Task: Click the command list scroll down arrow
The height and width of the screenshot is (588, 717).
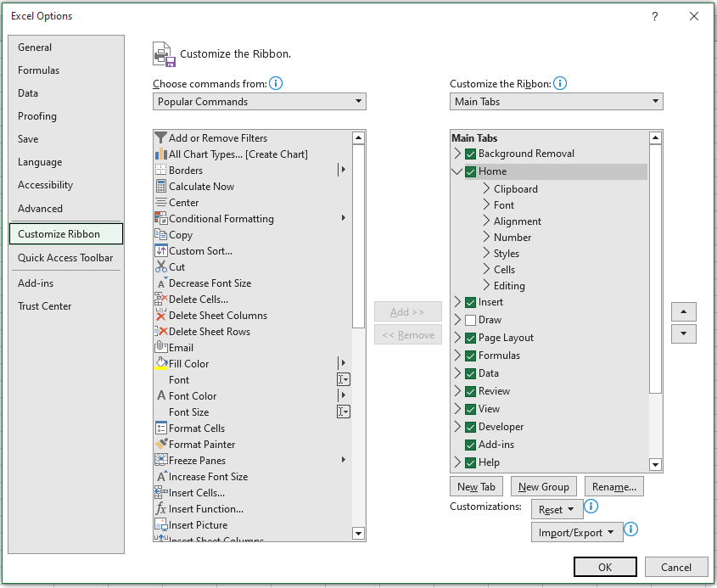Action: pos(358,533)
